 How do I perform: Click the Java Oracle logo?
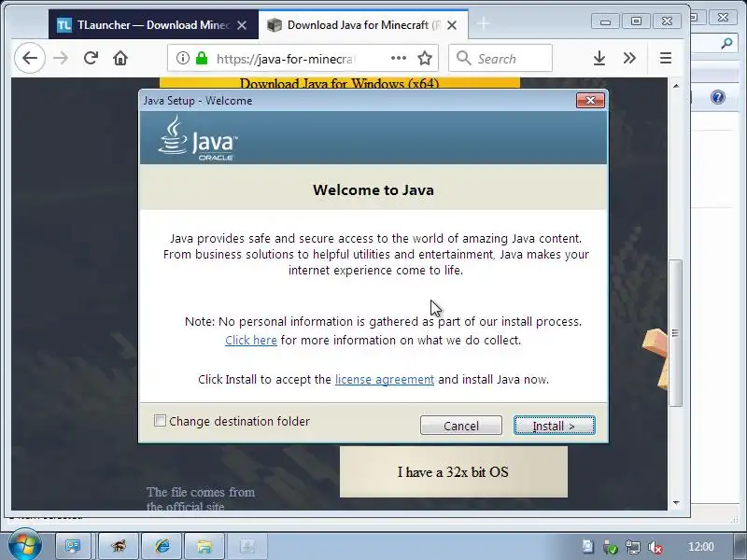(197, 138)
